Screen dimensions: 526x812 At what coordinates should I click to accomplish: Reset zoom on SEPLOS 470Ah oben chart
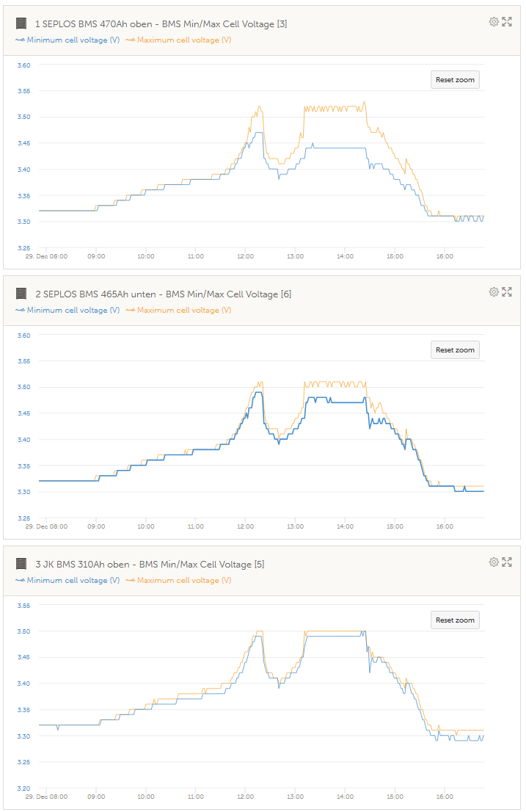tap(455, 80)
